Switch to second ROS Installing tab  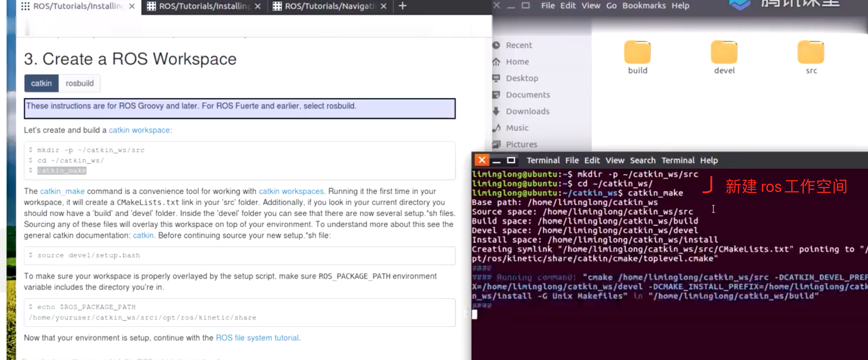coord(204,6)
